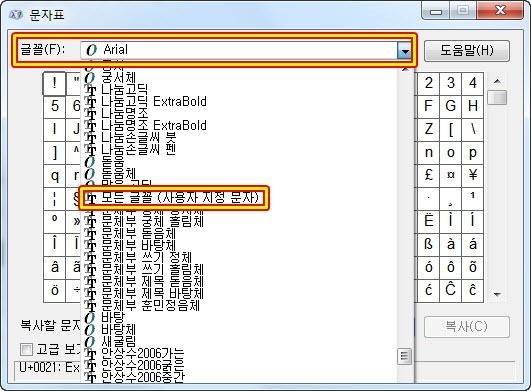Select the exclamation mark character cell
Image resolution: width=531 pixels, height=391 pixels.
click(x=54, y=84)
